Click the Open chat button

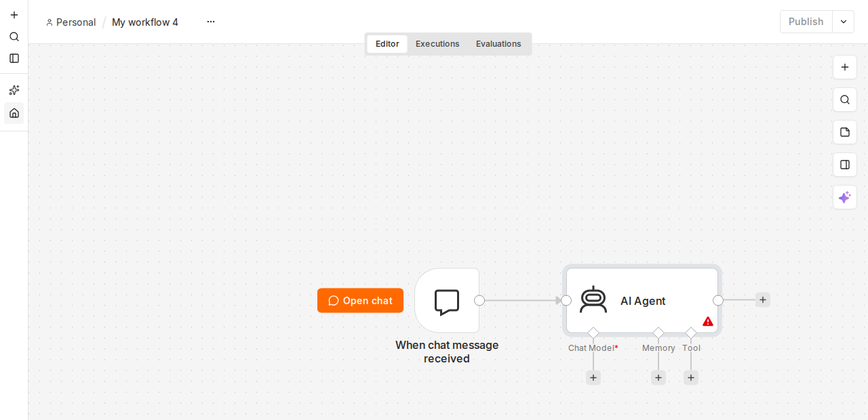360,301
